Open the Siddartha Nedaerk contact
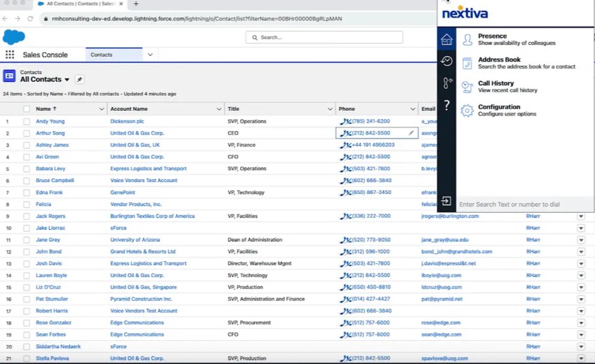The image size is (595, 364). [x=58, y=346]
